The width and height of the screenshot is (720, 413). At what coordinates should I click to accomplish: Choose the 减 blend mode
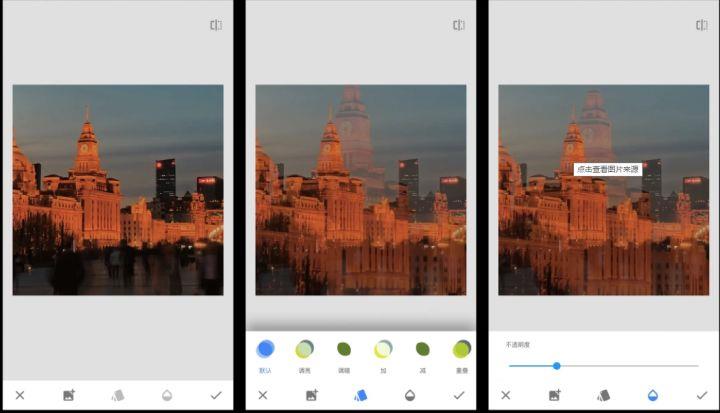point(422,349)
